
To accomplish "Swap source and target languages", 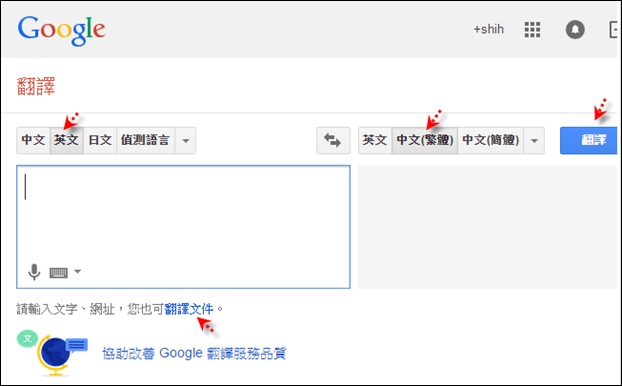I will [x=333, y=140].
